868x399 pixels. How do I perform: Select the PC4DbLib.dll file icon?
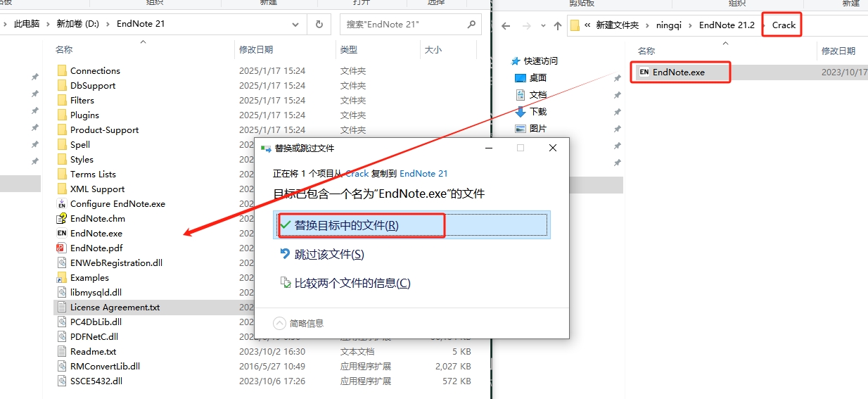point(61,322)
